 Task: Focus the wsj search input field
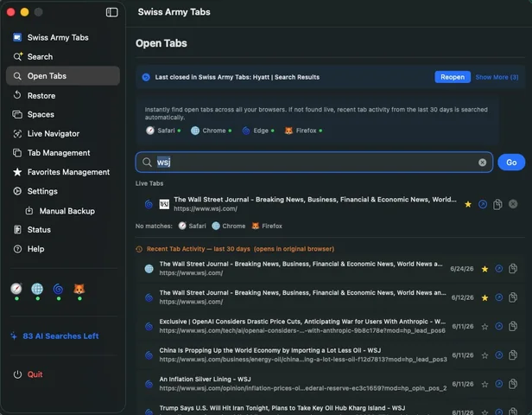[x=313, y=163]
